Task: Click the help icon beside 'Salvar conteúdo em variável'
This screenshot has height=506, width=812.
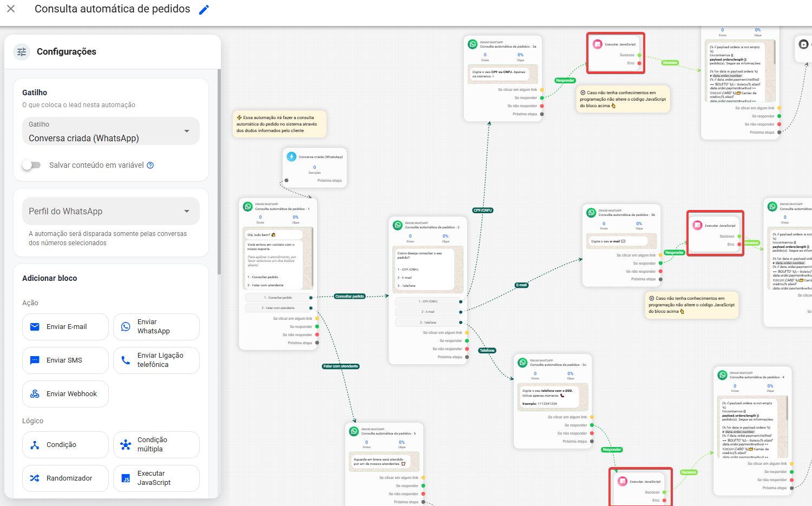Action: click(150, 165)
